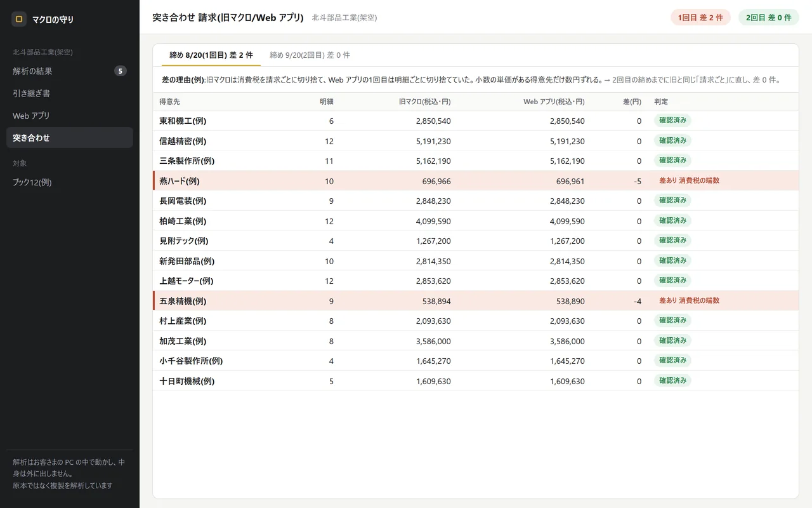Select 突き合わせ in the sidebar
The height and width of the screenshot is (508, 812).
tap(70, 138)
